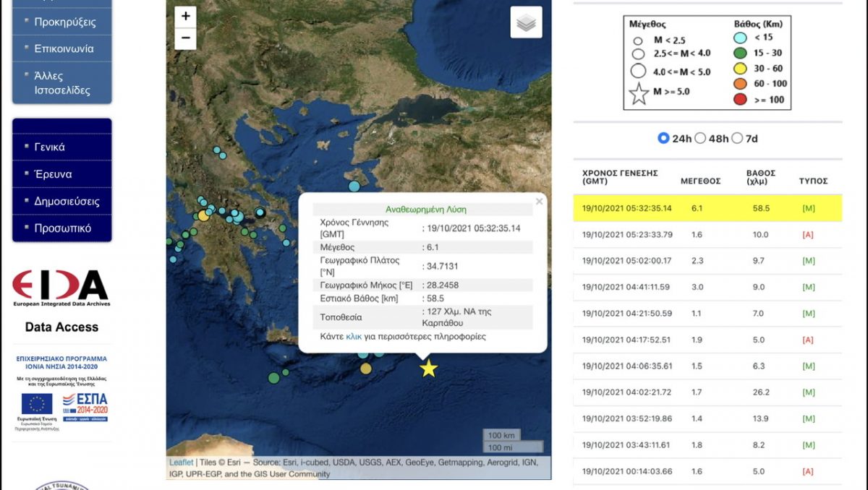Zoom in on the earthquake map
868x490 pixels.
coord(186,17)
